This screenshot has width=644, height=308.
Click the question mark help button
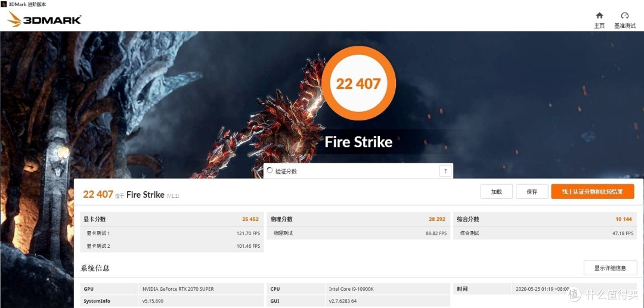tap(445, 171)
